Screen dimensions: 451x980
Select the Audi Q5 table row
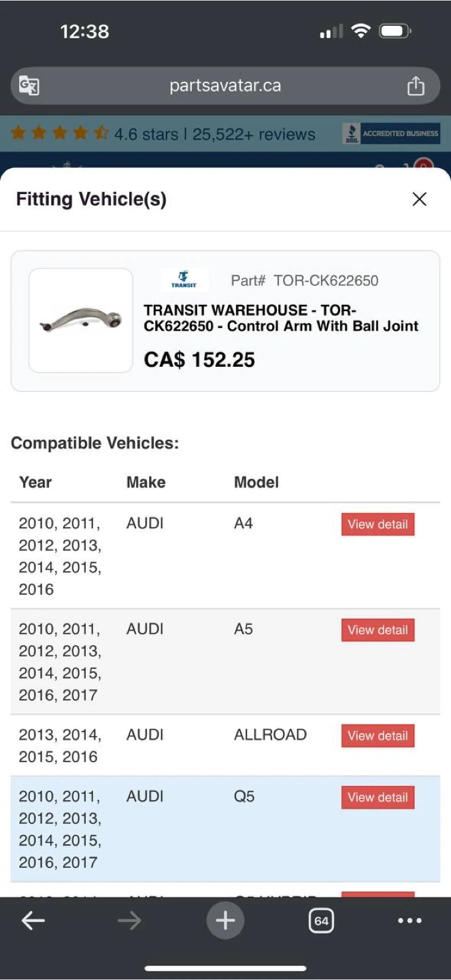(225, 829)
